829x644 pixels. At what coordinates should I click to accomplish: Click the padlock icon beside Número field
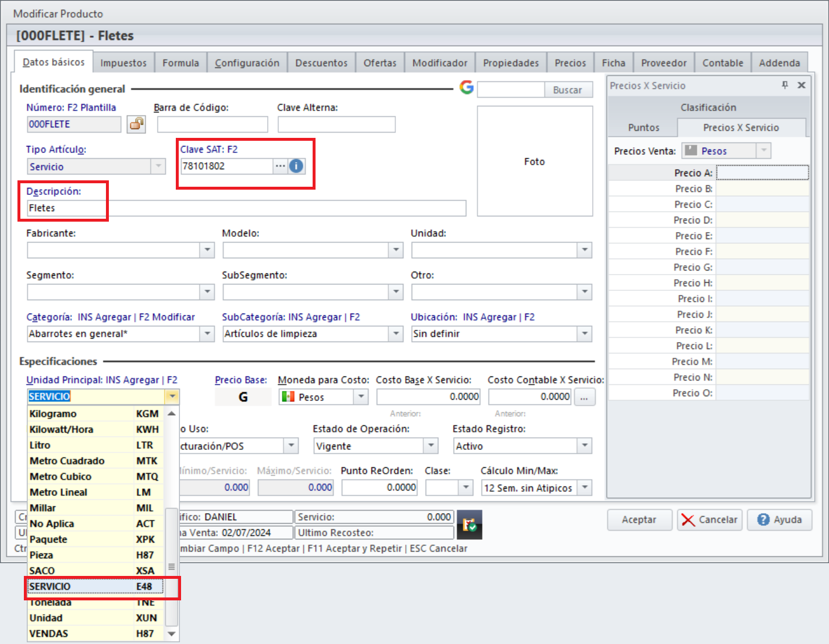click(x=137, y=124)
